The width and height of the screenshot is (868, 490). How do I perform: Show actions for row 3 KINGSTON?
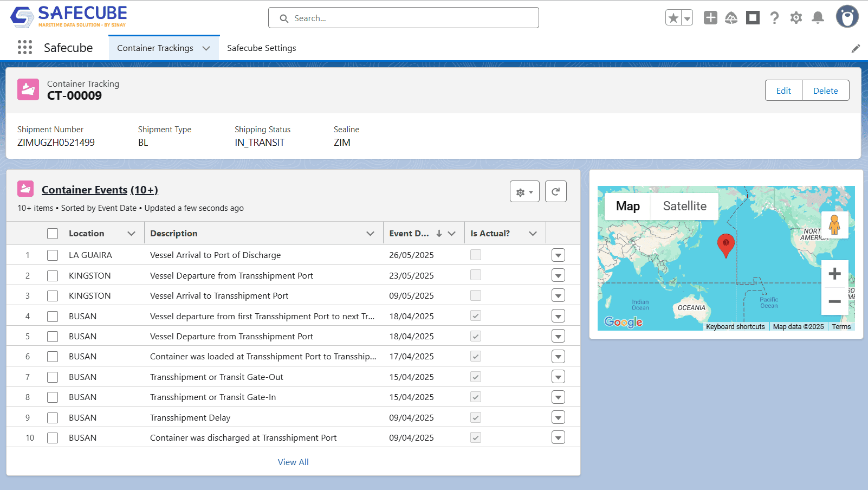558,296
